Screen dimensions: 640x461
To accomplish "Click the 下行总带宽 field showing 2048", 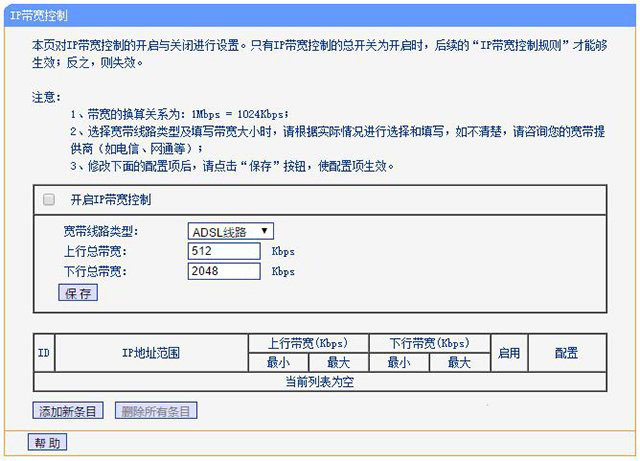I will pos(224,271).
